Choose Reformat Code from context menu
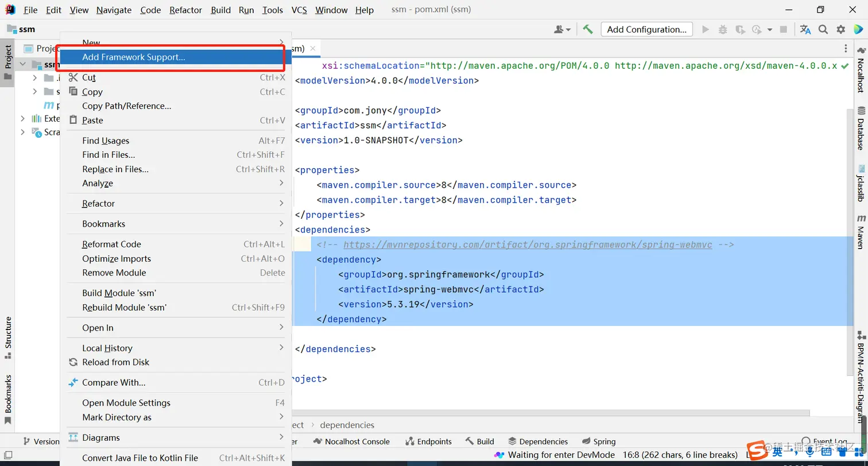The height and width of the screenshot is (466, 868). (176, 244)
